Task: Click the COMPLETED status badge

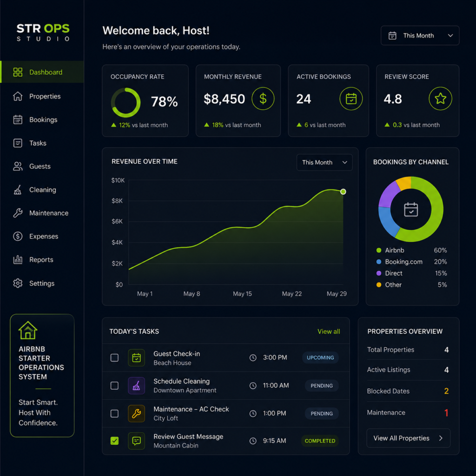Action: pos(320,441)
